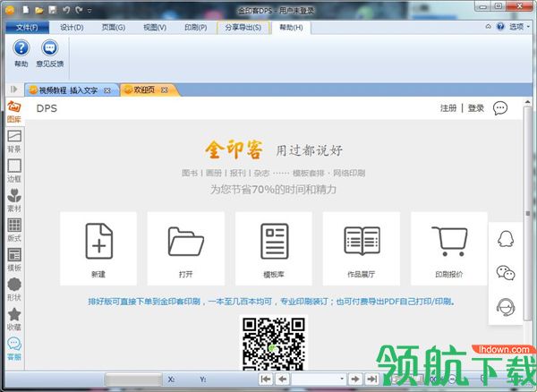
Task: Select the 帮助(H) ribbon tab
Action: pyautogui.click(x=291, y=28)
